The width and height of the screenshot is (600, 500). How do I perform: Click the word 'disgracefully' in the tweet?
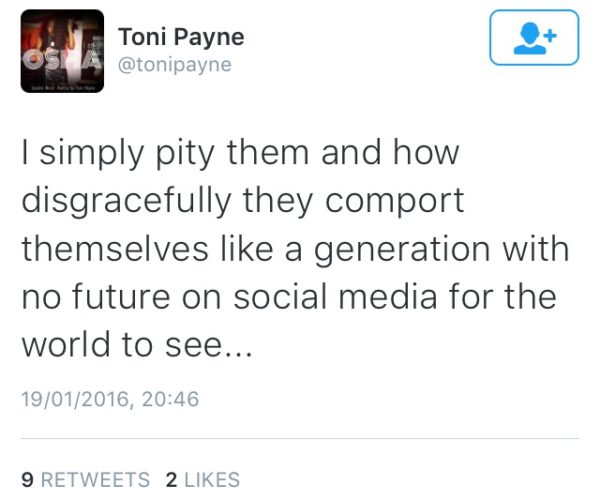click(x=127, y=202)
